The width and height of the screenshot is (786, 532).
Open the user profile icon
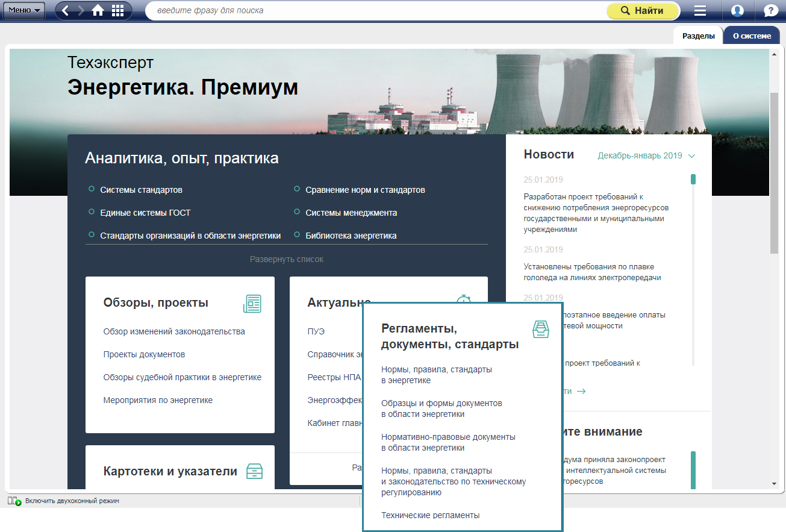click(737, 11)
